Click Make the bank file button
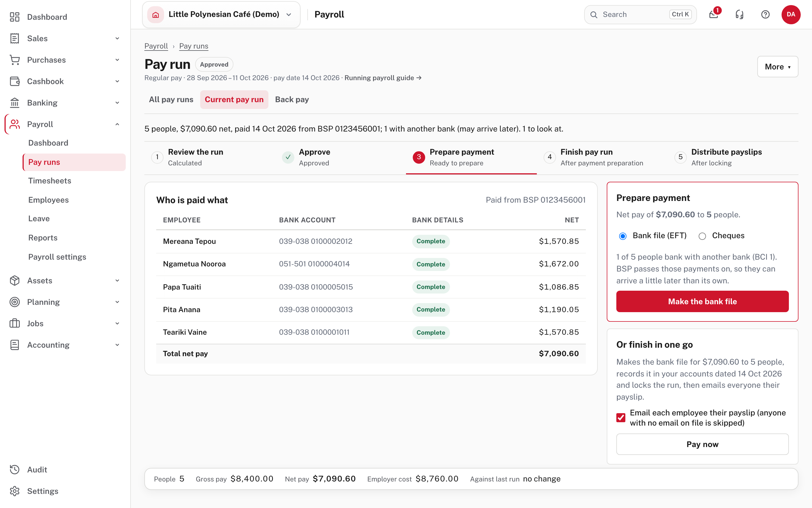Viewport: 812px width, 508px height. click(x=702, y=301)
